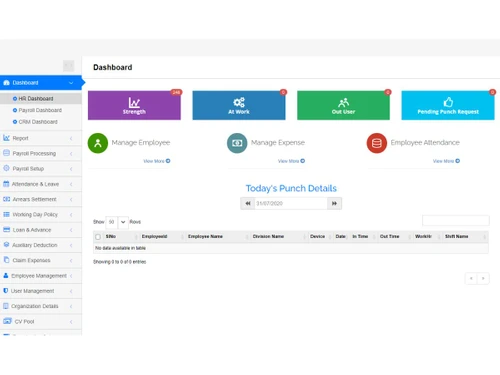Click the Working Day Policy table icon
Screen dimensions: 500x375
[6, 214]
